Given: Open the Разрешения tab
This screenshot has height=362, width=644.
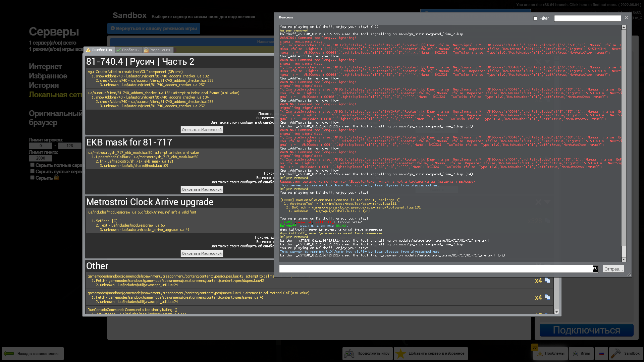Looking at the screenshot, I should [x=158, y=50].
